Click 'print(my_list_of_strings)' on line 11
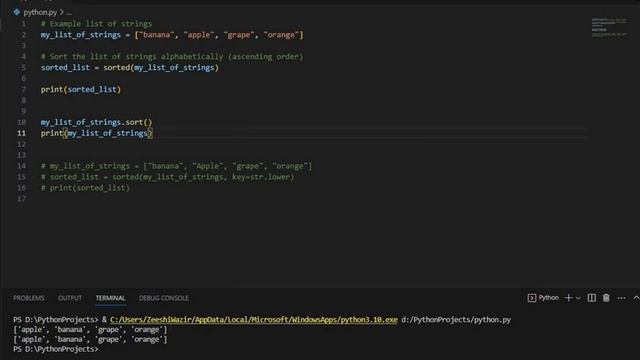The image size is (640, 360). [x=96, y=133]
